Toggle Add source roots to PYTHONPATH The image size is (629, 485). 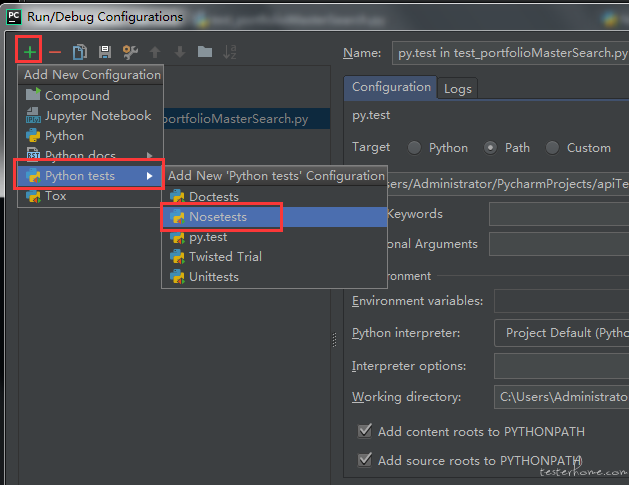[x=365, y=460]
